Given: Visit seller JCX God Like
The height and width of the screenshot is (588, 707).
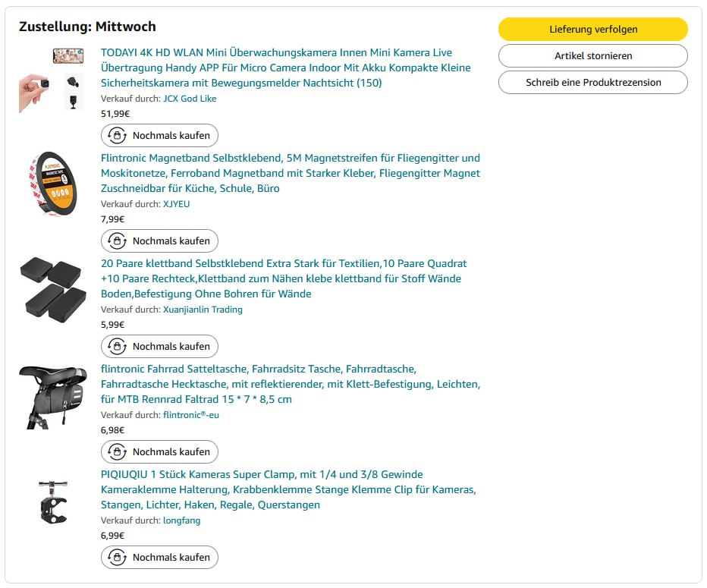Looking at the screenshot, I should pos(190,99).
